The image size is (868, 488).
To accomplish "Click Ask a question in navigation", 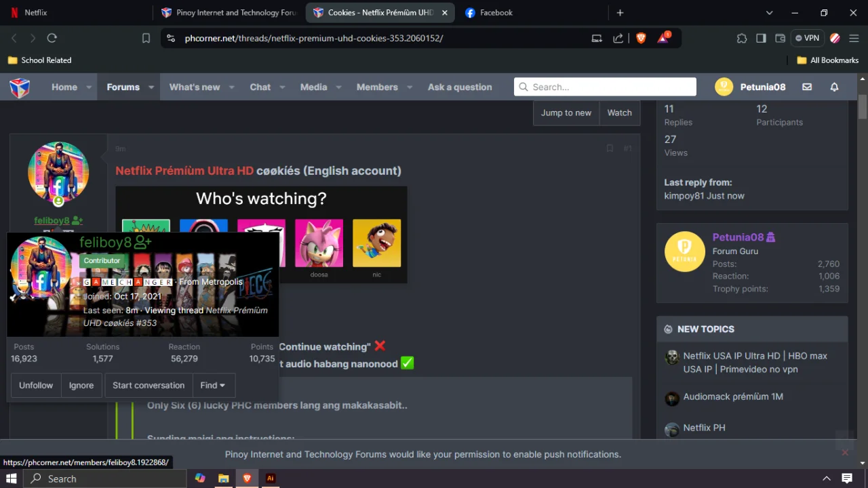I will click(x=460, y=87).
